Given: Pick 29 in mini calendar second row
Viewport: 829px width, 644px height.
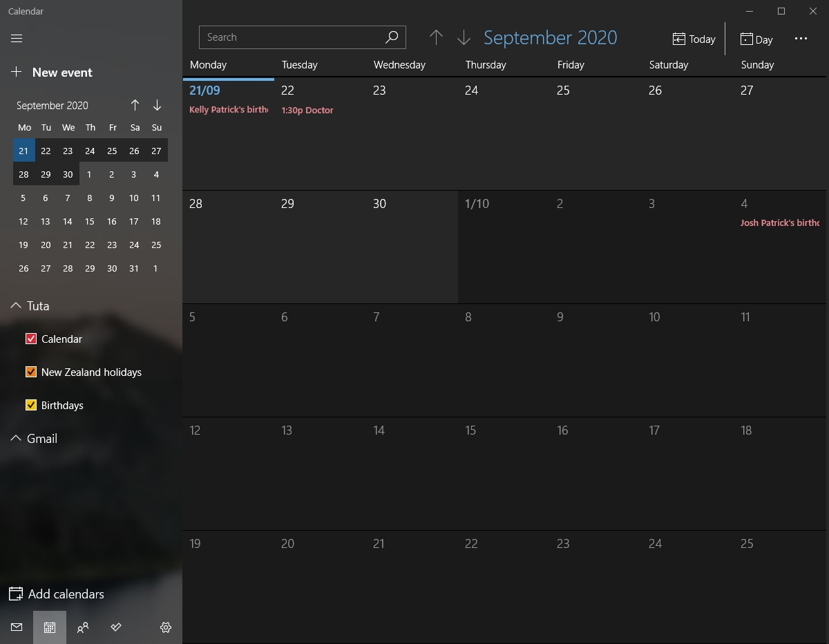Looking at the screenshot, I should coord(46,174).
